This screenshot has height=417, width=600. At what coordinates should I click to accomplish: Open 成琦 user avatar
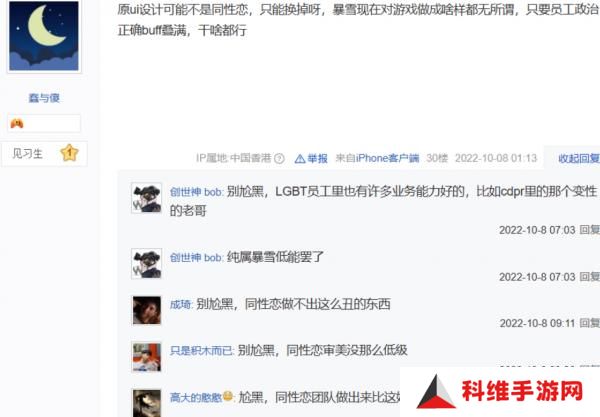pyautogui.click(x=147, y=310)
